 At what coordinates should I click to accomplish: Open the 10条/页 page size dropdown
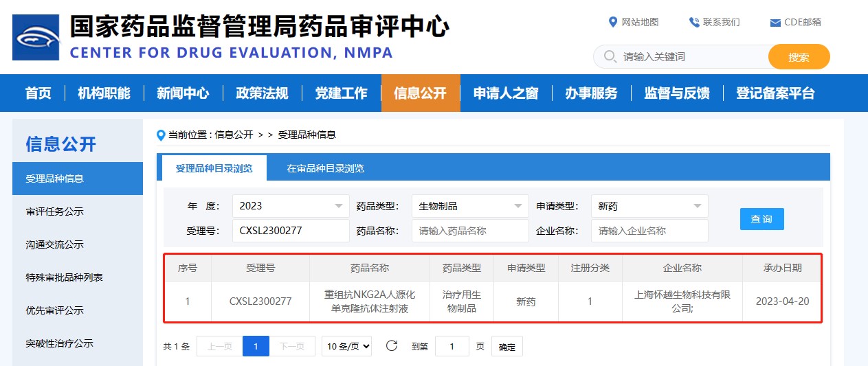coord(347,347)
